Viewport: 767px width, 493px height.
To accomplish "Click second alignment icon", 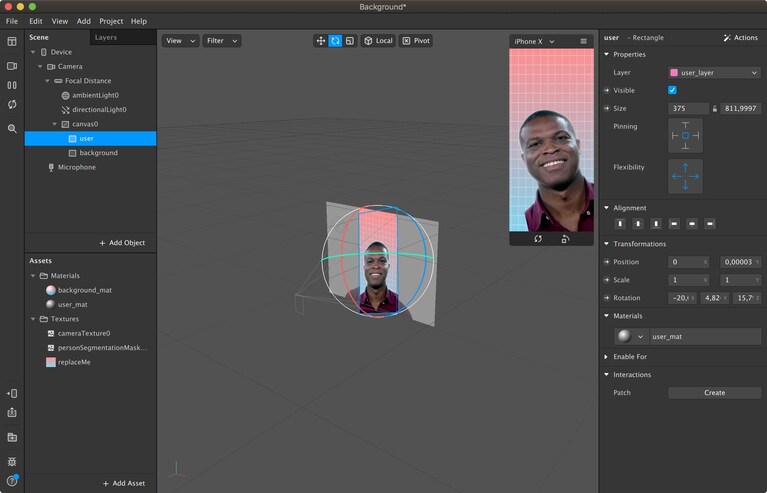I will click(638, 224).
